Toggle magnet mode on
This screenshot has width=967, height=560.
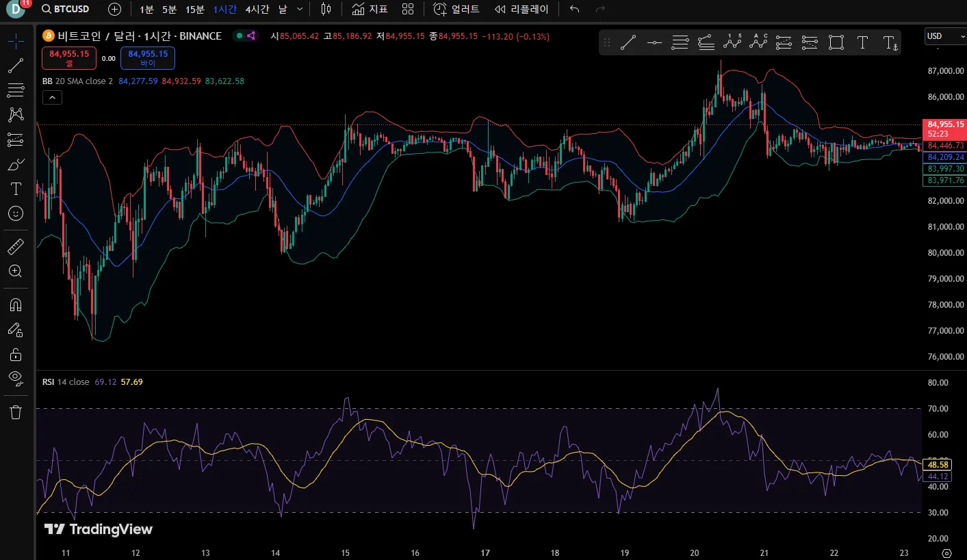(15, 305)
